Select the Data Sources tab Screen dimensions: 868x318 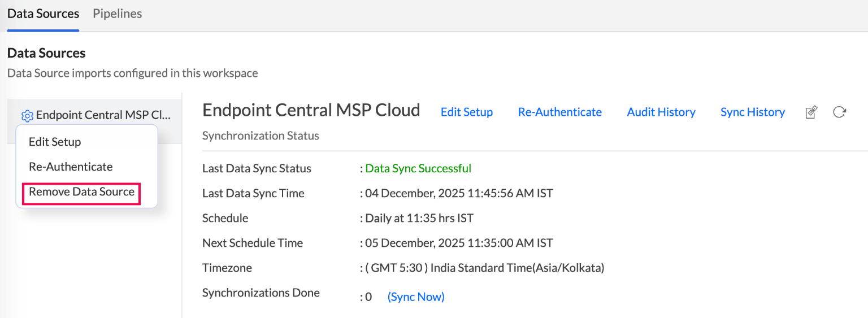43,14
